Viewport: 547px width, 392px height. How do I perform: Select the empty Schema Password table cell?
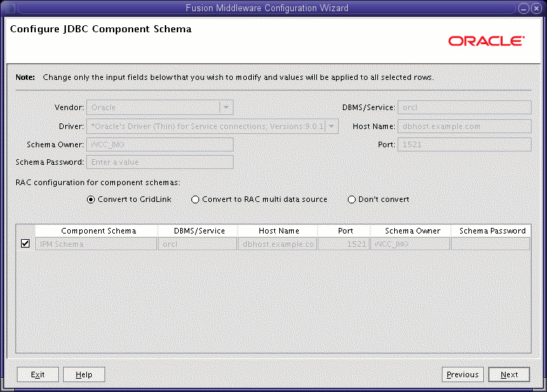(490, 244)
